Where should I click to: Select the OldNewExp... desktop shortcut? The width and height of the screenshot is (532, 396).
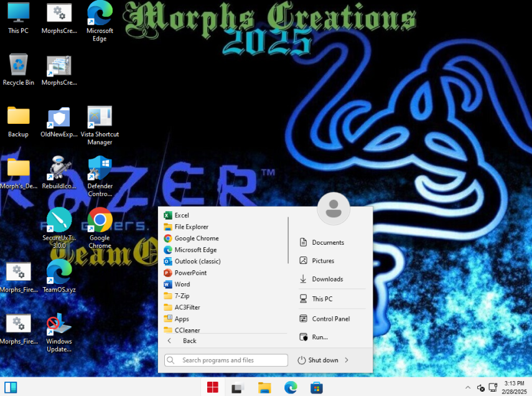click(59, 122)
